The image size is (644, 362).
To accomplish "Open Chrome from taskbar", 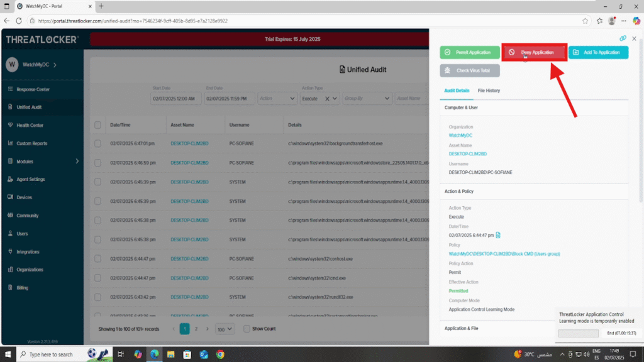I will click(221, 354).
